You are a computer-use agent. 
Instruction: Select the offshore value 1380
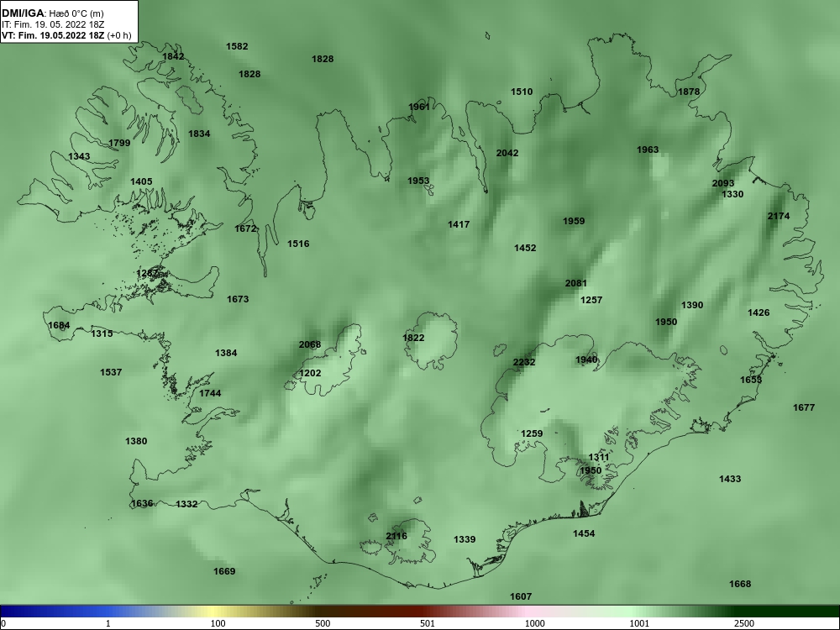[x=135, y=442]
